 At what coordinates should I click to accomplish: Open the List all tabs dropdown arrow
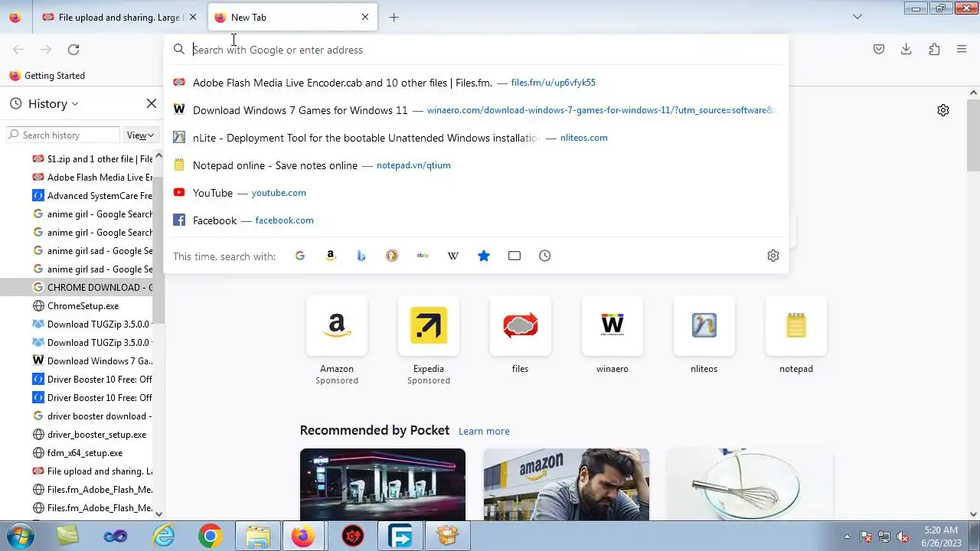point(857,17)
